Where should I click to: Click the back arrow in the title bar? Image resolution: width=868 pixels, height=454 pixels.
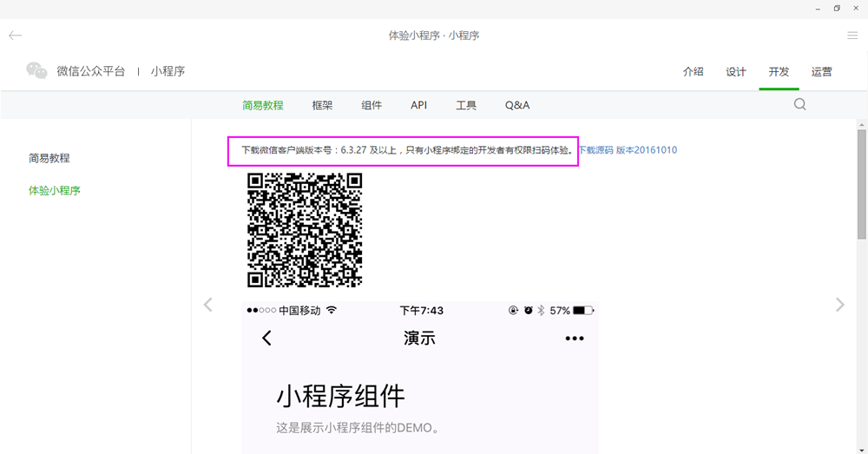pyautogui.click(x=15, y=36)
